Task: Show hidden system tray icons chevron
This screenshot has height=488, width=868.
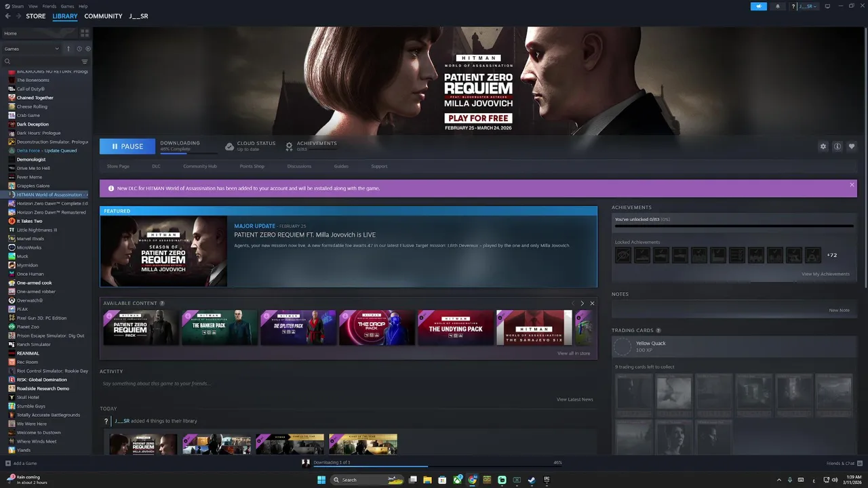Action: pyautogui.click(x=778, y=480)
